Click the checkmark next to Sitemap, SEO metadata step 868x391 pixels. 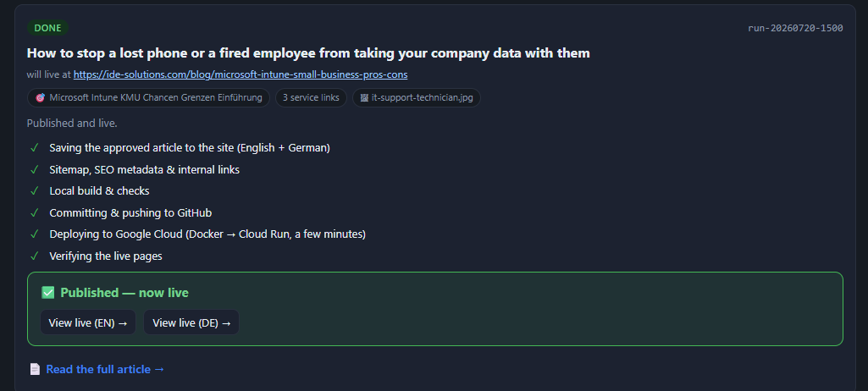click(35, 169)
